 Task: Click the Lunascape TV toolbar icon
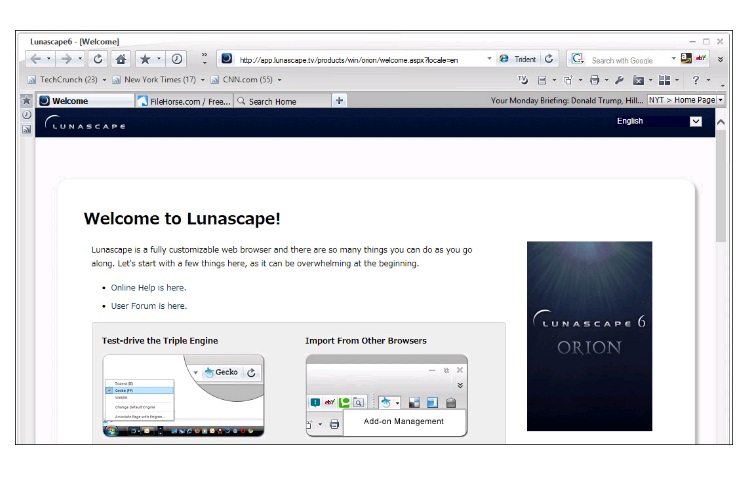click(523, 80)
